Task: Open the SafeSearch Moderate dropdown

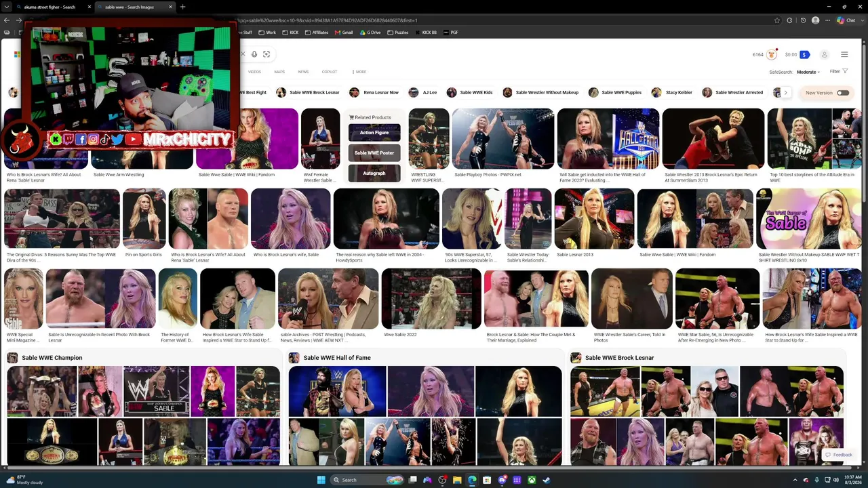Action: pos(808,72)
